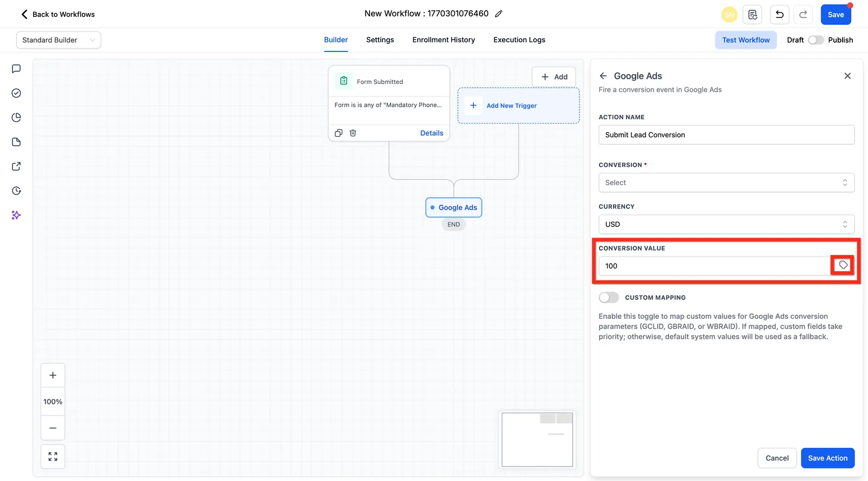868x481 pixels.
Task: Redo the last change
Action: click(x=803, y=15)
